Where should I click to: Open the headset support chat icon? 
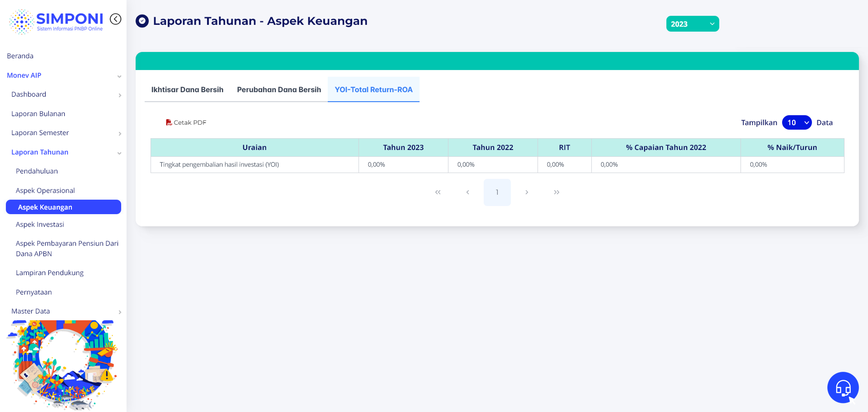[843, 388]
